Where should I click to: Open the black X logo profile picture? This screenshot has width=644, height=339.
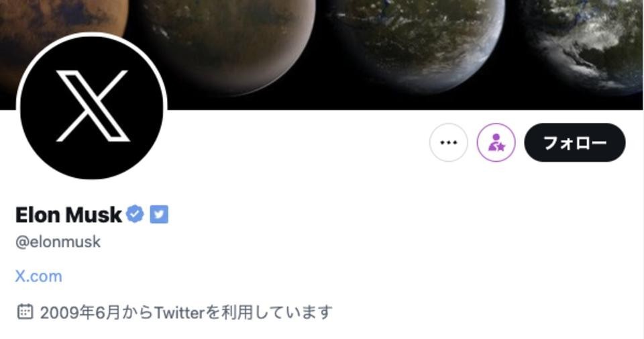[92, 107]
